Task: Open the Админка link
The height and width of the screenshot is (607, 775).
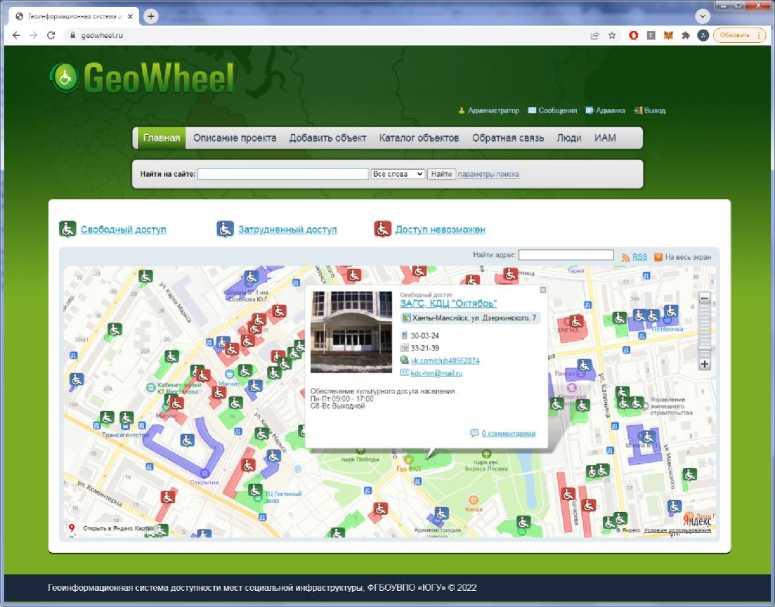Action: [610, 110]
